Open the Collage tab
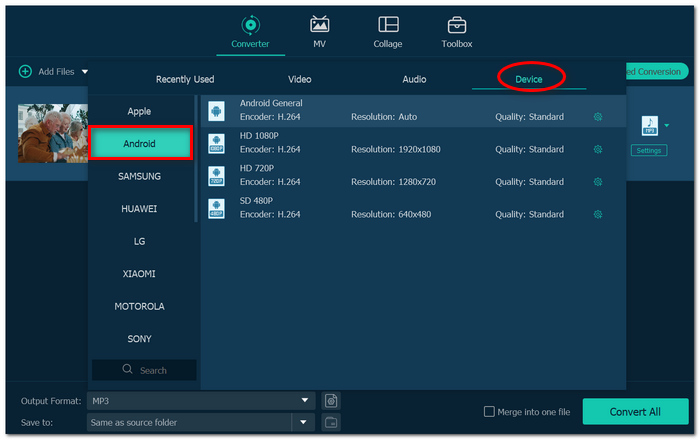This screenshot has height=440, width=700. [x=388, y=32]
